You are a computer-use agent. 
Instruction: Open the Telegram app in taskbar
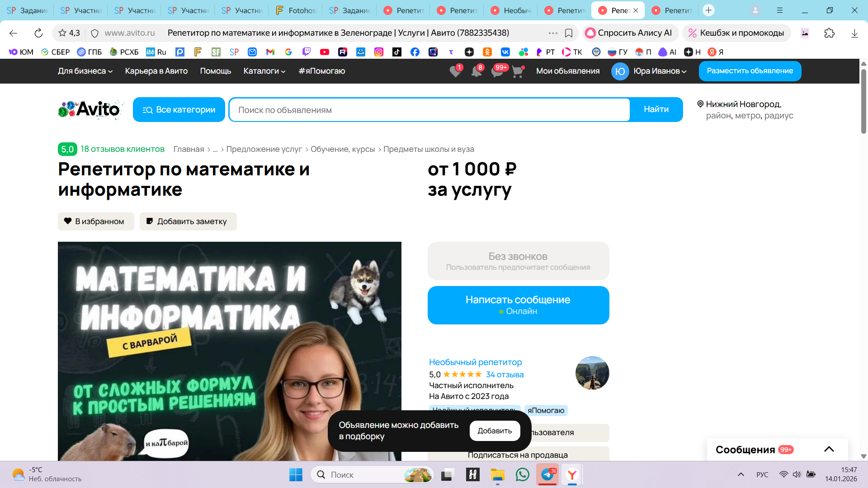click(547, 475)
